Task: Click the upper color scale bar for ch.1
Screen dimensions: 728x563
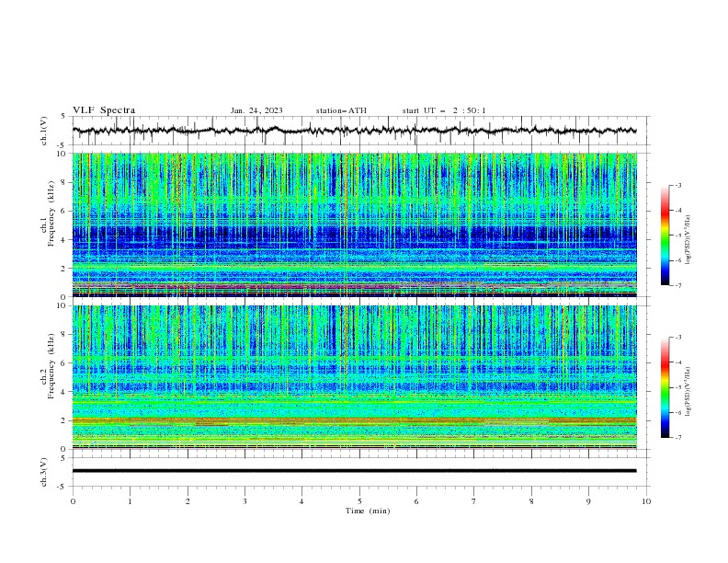Action: [x=665, y=235]
